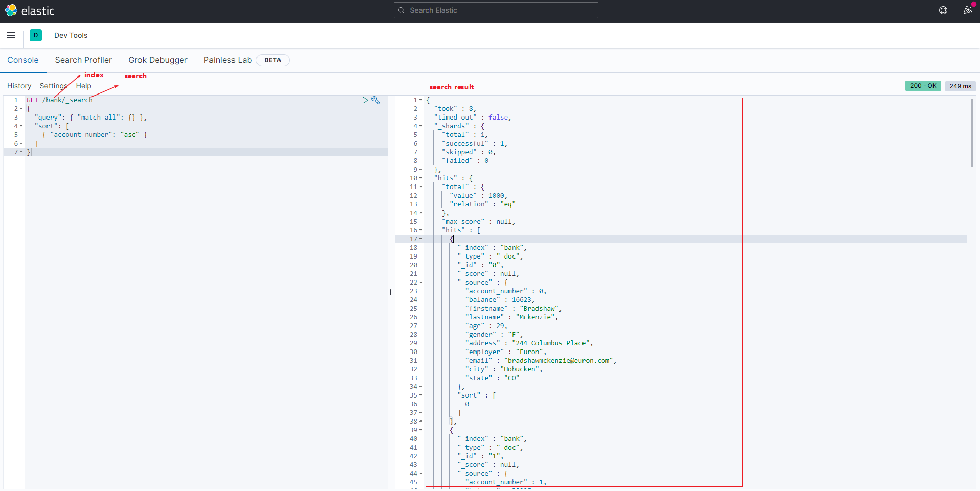Open the console History link
The width and height of the screenshot is (980, 491).
[x=19, y=86]
